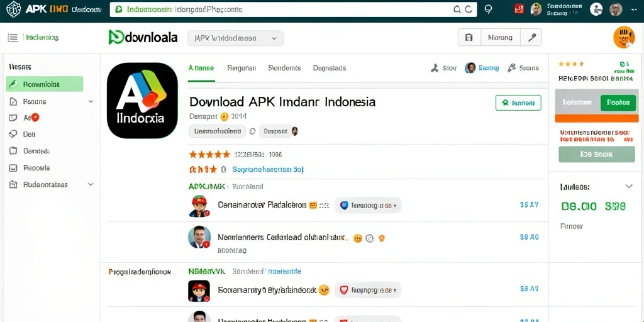644x322 pixels.
Task: Switch to the A nanse tab
Action: 201,68
